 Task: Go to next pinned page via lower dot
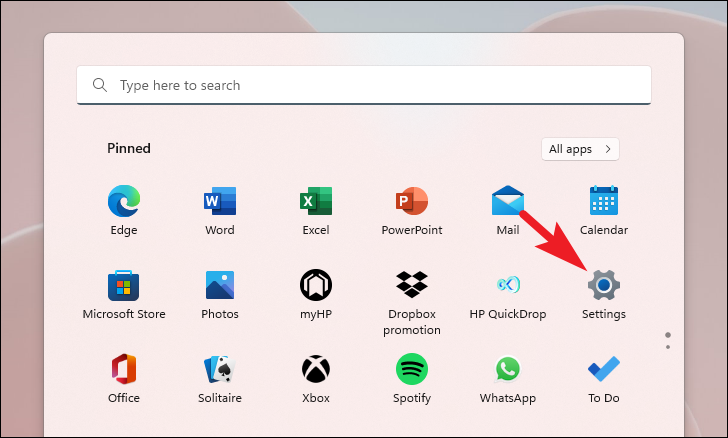point(668,347)
